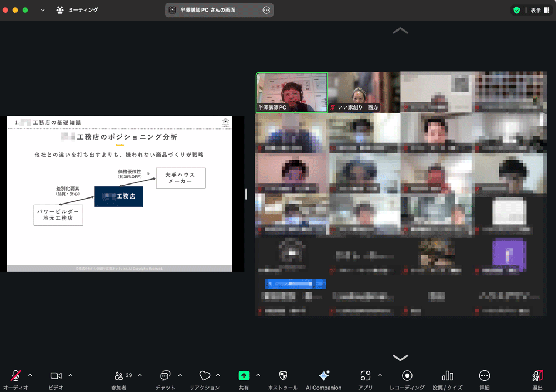Open the チャット chat panel
This screenshot has height=392, width=556.
pyautogui.click(x=165, y=376)
